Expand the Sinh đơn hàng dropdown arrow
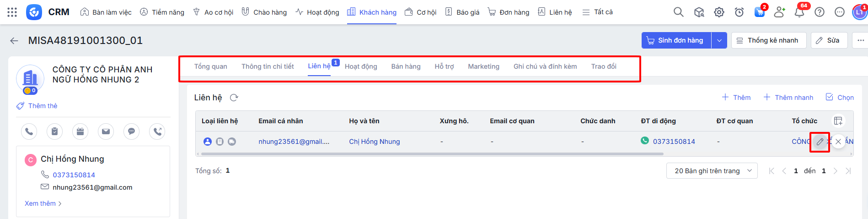The width and height of the screenshot is (868, 219). [719, 40]
